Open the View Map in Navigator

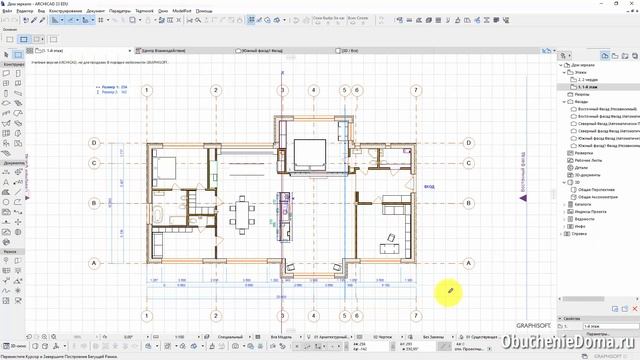tap(615, 56)
